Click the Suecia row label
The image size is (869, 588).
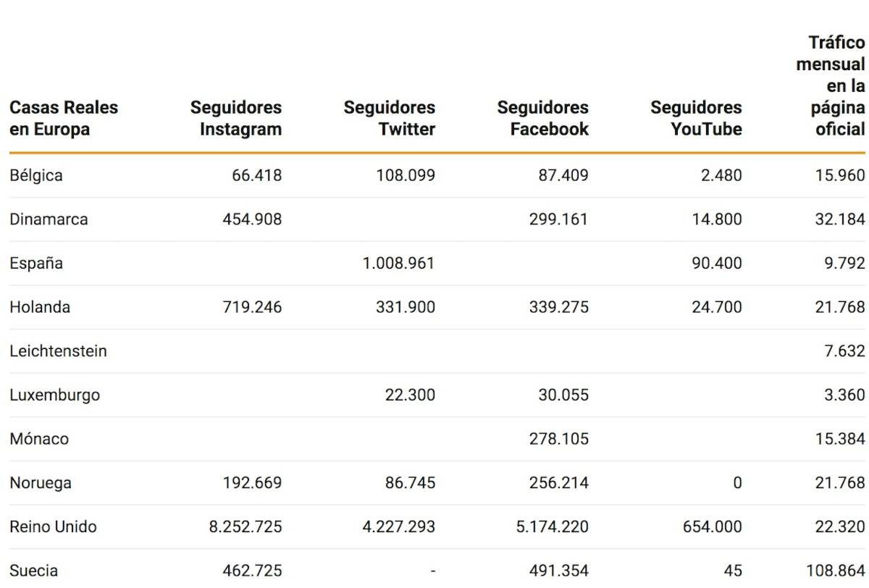pyautogui.click(x=34, y=571)
